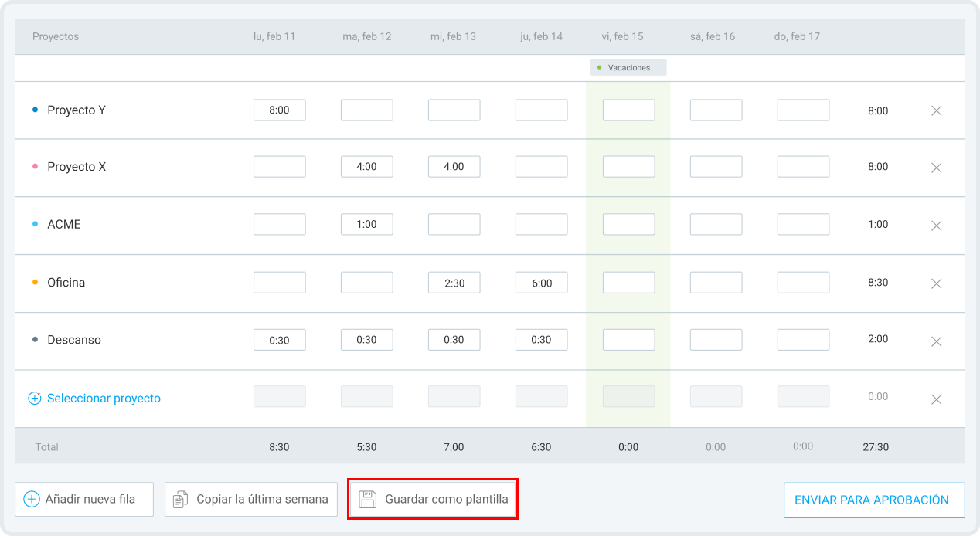Click the 6:00 Thursday field for Oficina

click(541, 283)
